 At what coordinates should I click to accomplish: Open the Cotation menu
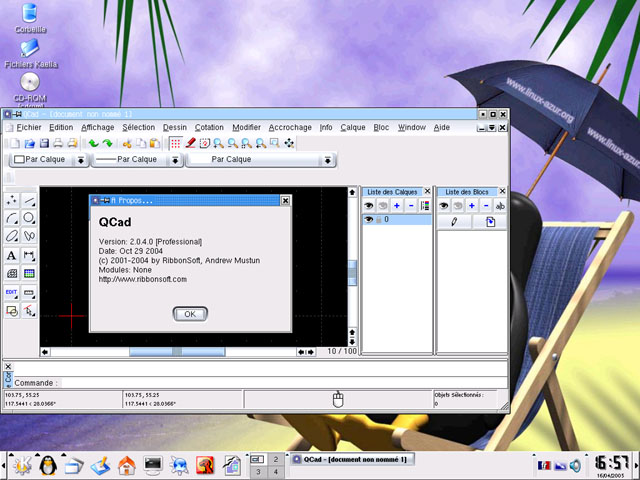pyautogui.click(x=209, y=127)
